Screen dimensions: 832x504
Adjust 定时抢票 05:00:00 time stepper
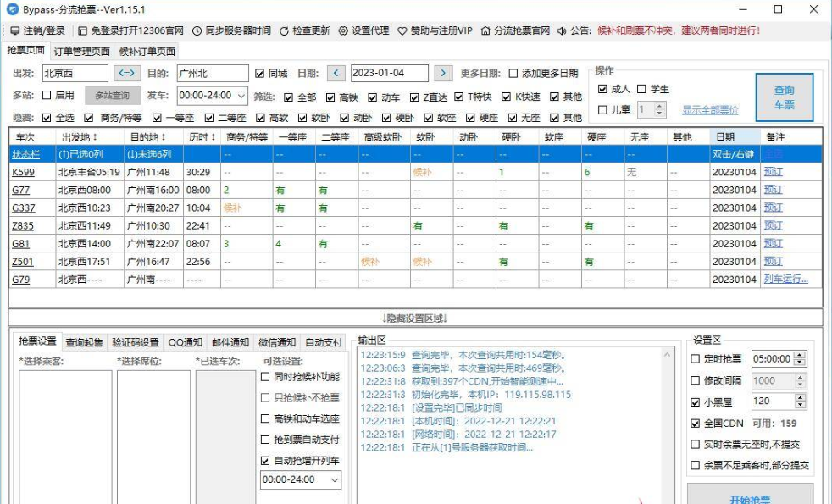coord(801,358)
